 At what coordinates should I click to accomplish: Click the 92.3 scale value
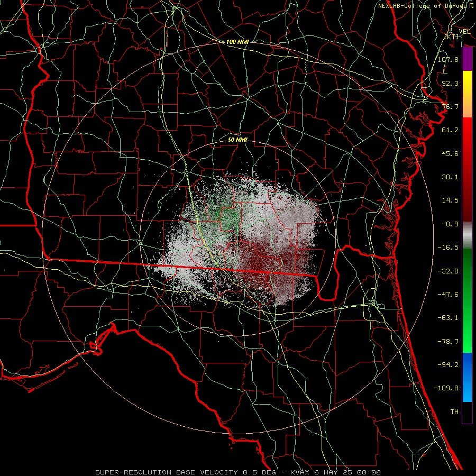click(450, 83)
